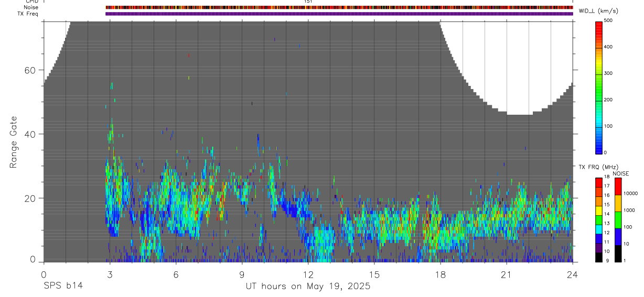Click the cyan segment of the TX FRQ legend
Screen dimensions: 644x297
coord(599,229)
